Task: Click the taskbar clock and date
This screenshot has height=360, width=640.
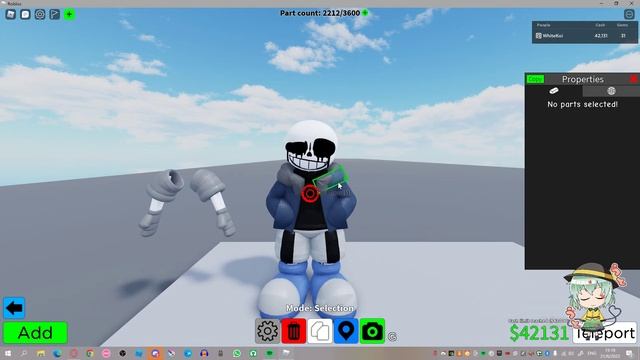Action: point(610,353)
